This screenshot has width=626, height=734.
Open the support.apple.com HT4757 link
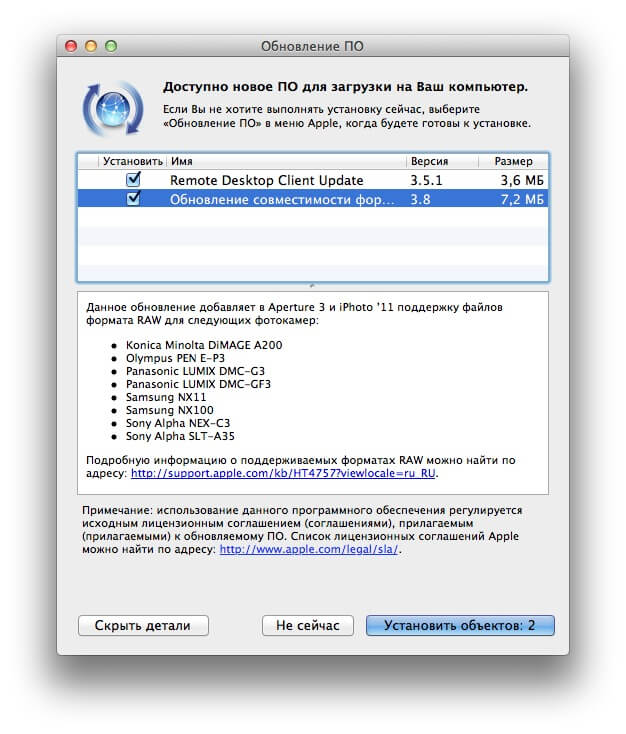coord(283,473)
